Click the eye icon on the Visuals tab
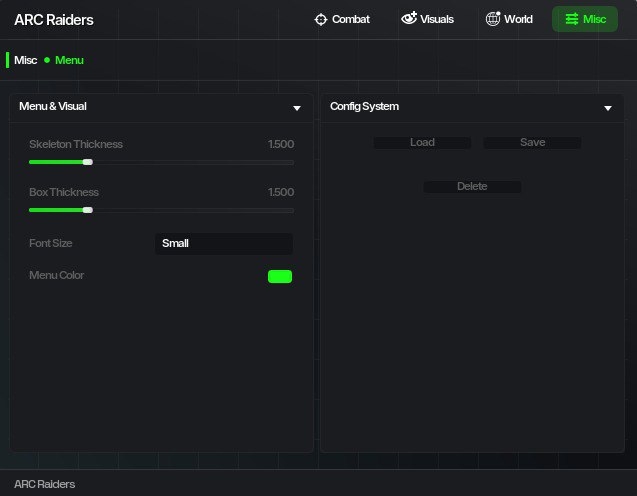The height and width of the screenshot is (496, 637). [408, 19]
